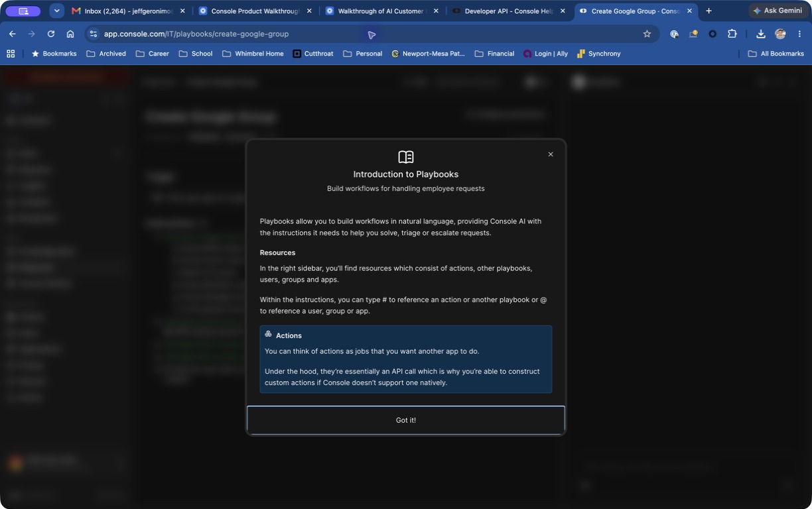Open the dark gear-shaped extension icon
This screenshot has height=509, width=812.
712,34
